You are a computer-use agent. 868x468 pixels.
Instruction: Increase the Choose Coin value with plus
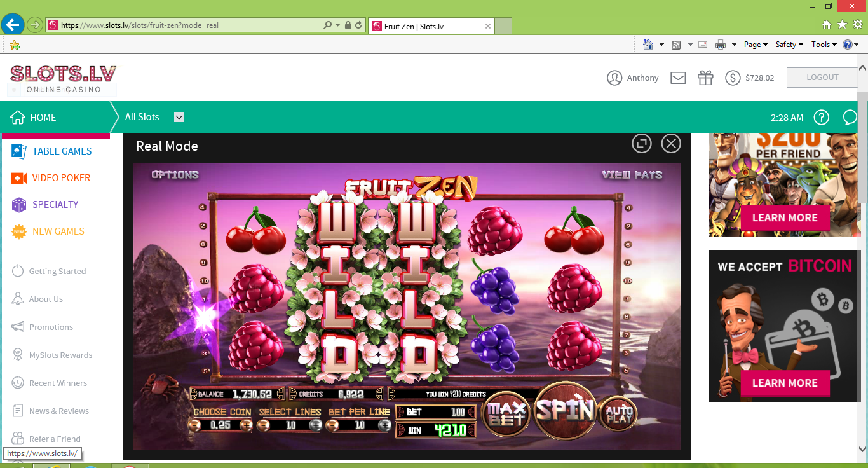[x=245, y=425]
